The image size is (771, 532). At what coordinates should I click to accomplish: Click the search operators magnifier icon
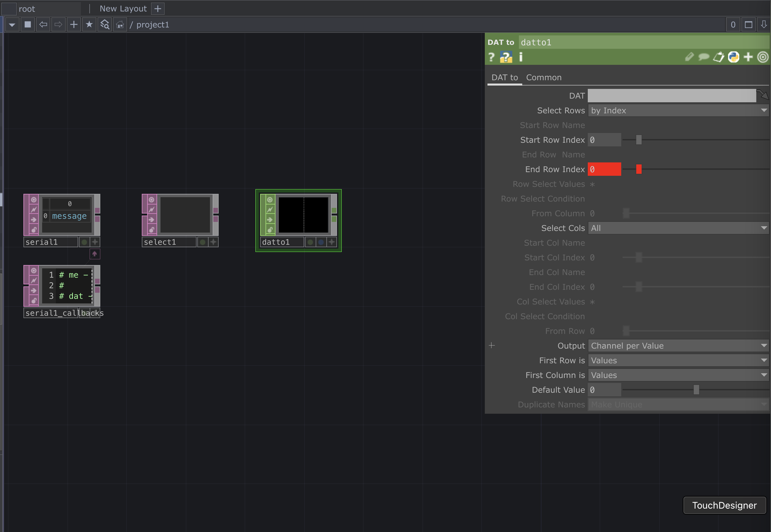[105, 24]
